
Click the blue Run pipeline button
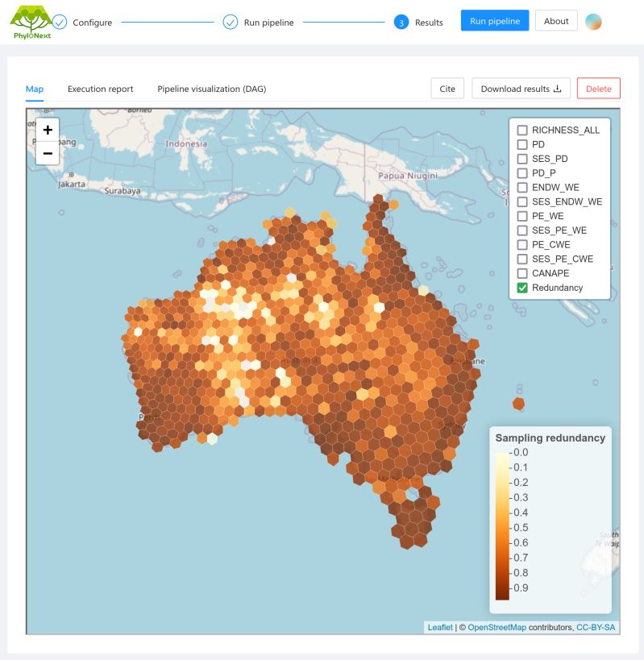(495, 21)
